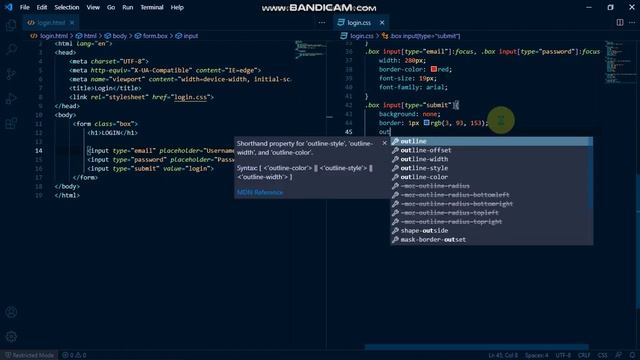Select 'outline-color' suggestion
The image size is (640, 360).
[491, 177]
